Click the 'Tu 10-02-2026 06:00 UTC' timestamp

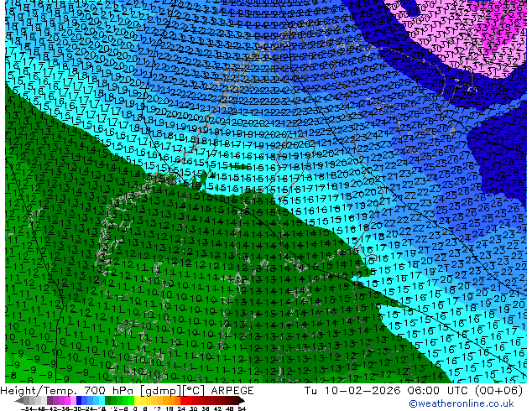(387, 391)
